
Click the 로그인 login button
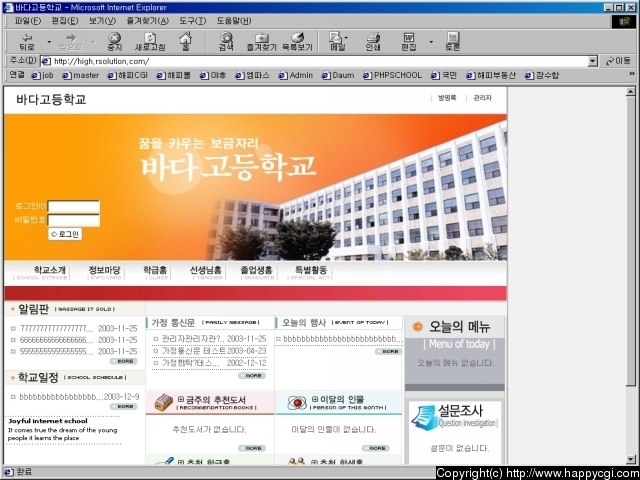[65, 234]
